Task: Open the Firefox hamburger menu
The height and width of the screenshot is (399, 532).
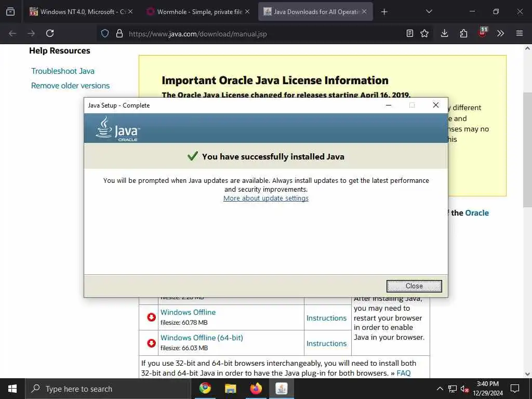Action: (520, 33)
